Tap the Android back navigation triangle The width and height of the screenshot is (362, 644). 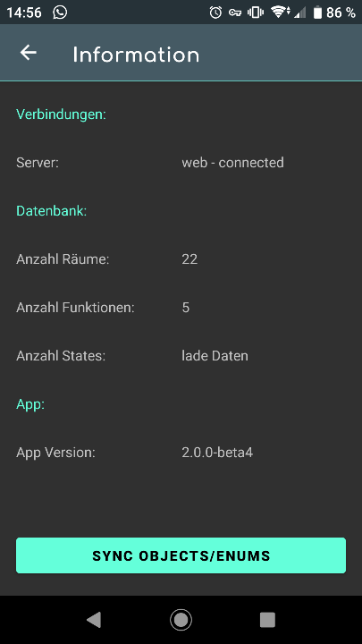tap(94, 619)
